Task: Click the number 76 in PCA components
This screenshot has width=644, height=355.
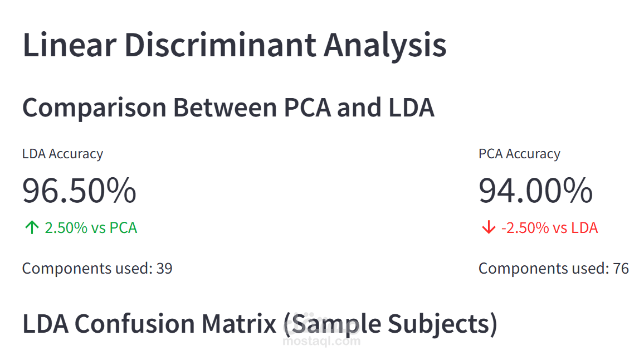Action: (x=621, y=269)
